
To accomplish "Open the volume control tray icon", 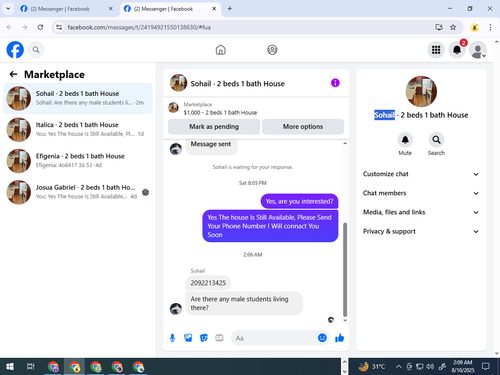I will coord(430,367).
